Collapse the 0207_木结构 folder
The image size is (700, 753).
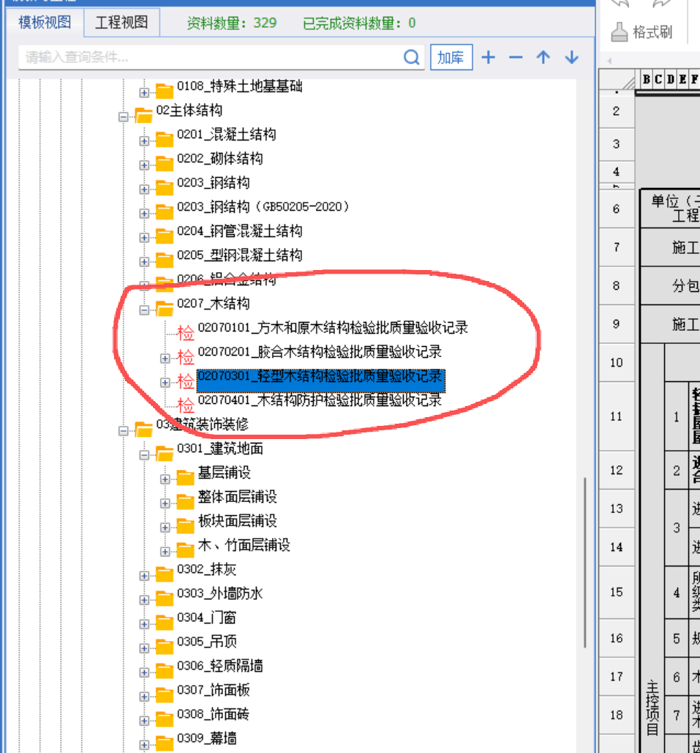click(144, 309)
